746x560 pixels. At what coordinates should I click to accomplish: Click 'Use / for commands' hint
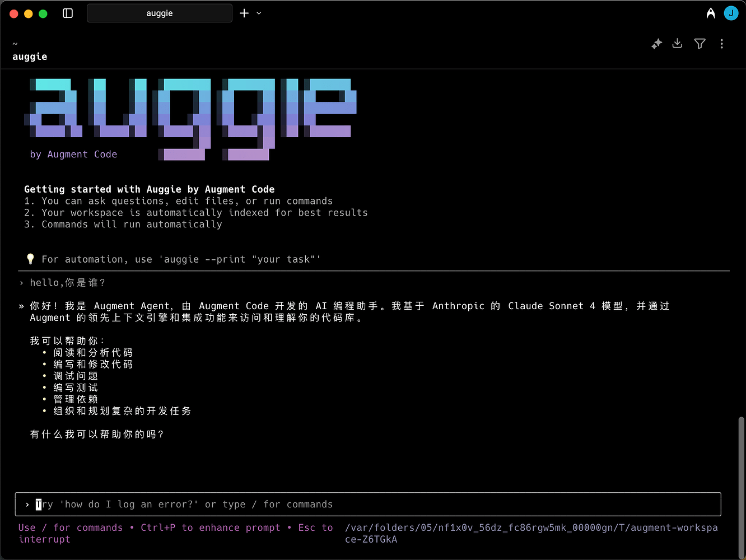coord(71,528)
